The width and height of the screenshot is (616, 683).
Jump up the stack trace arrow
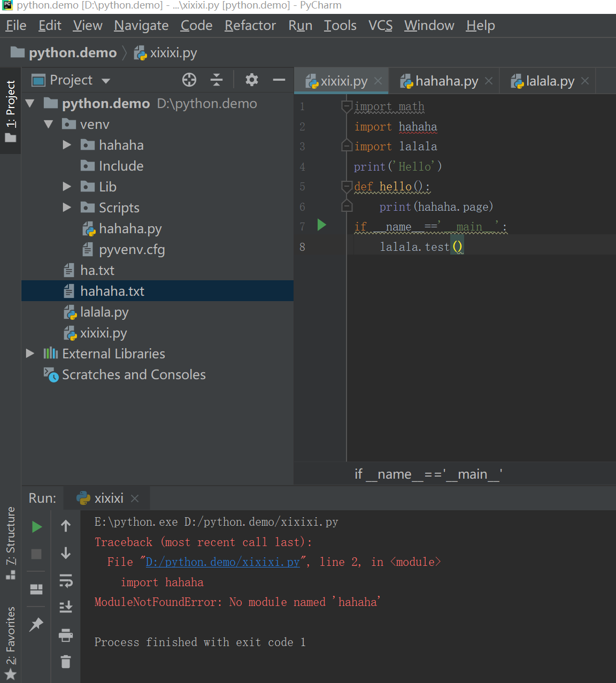pyautogui.click(x=66, y=526)
